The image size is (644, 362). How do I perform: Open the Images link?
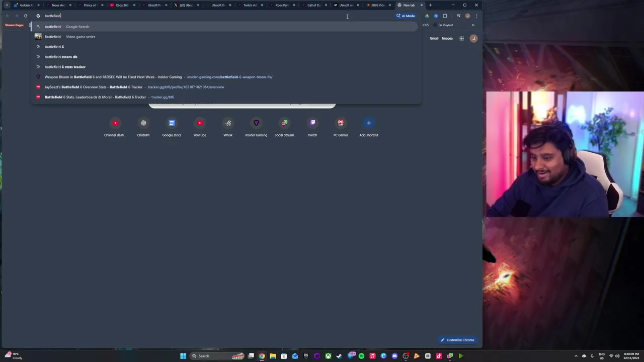[x=447, y=38]
